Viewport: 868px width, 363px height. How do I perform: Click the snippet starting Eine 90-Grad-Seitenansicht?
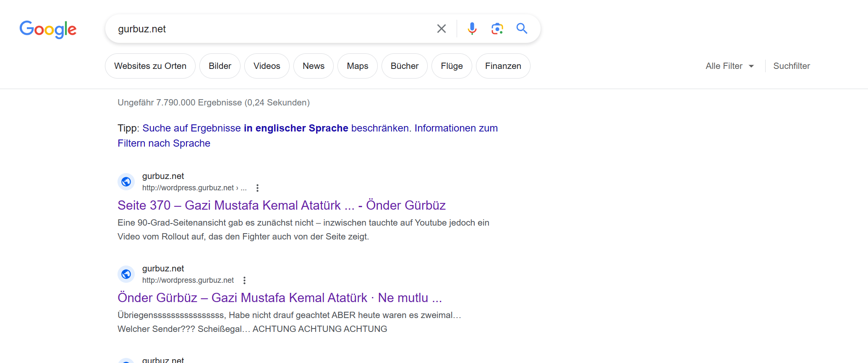[303, 229]
